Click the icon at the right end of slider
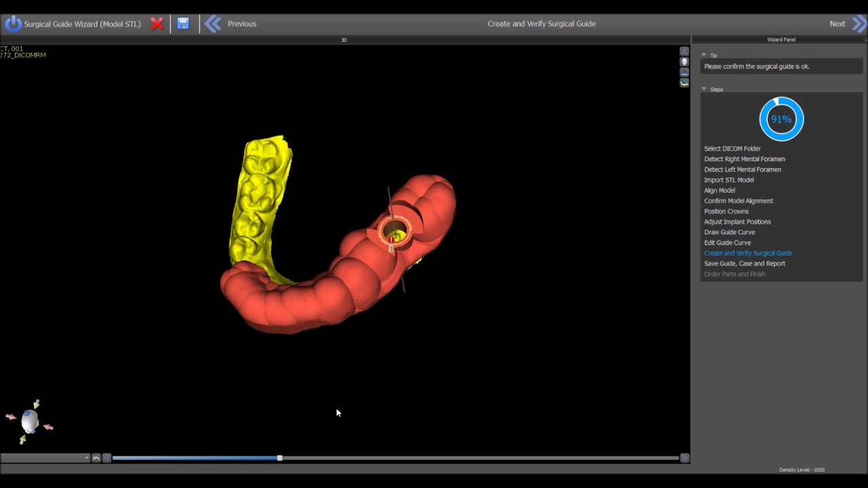This screenshot has width=868, height=488. [684, 458]
